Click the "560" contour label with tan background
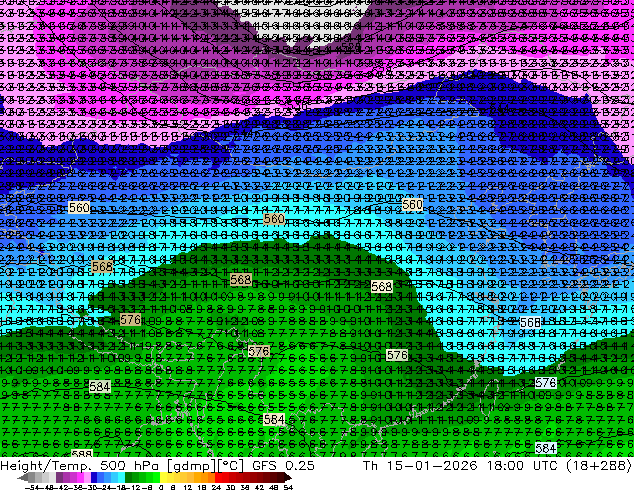Viewport: 634px width, 490px height. tap(274, 219)
